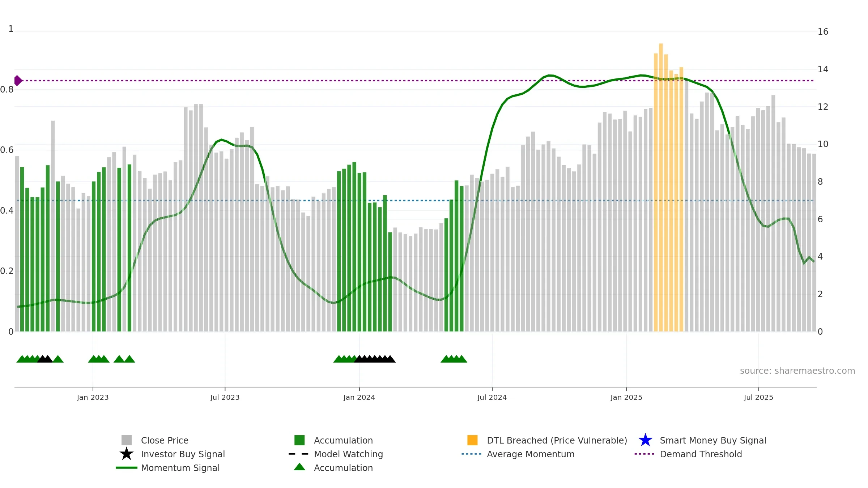Click the gray Close Price legend square
The width and height of the screenshot is (868, 488).
(x=127, y=440)
